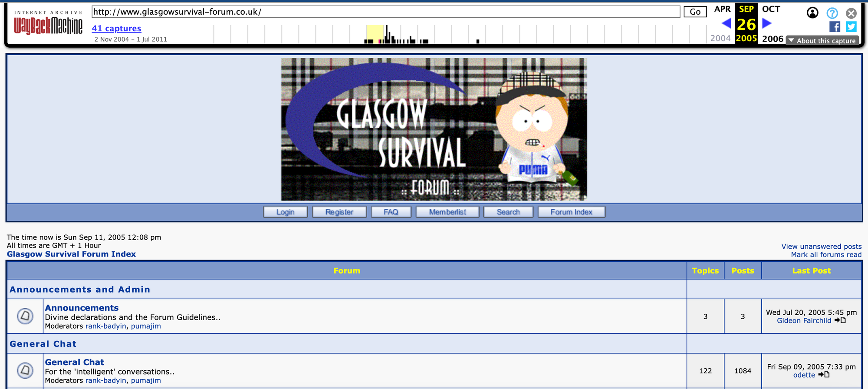Click the Announcements forum status icon
This screenshot has height=389, width=868.
point(25,316)
